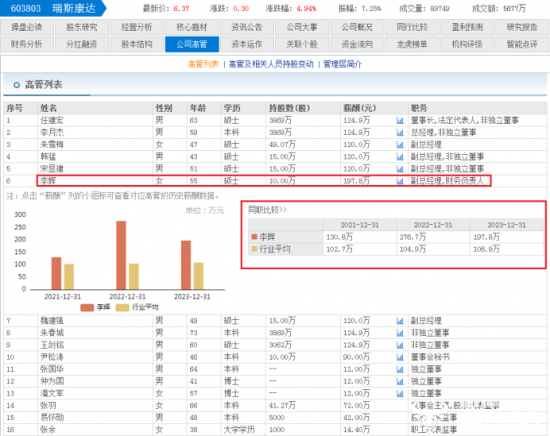Open salary history chart icon for 任建宏

[x=400, y=120]
